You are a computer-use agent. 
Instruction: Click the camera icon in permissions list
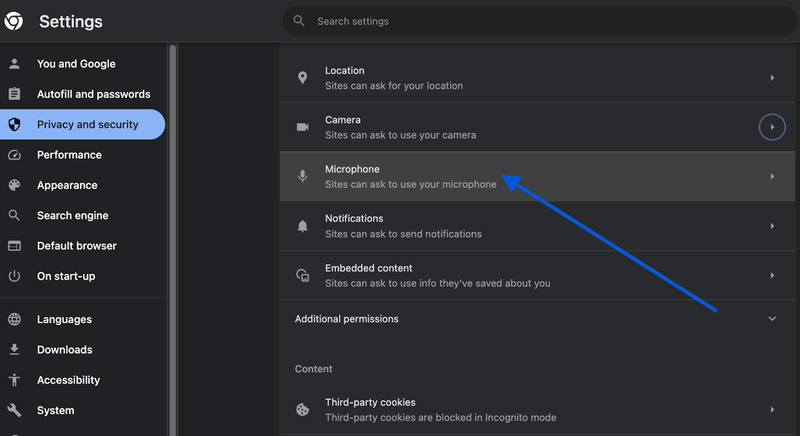(303, 127)
